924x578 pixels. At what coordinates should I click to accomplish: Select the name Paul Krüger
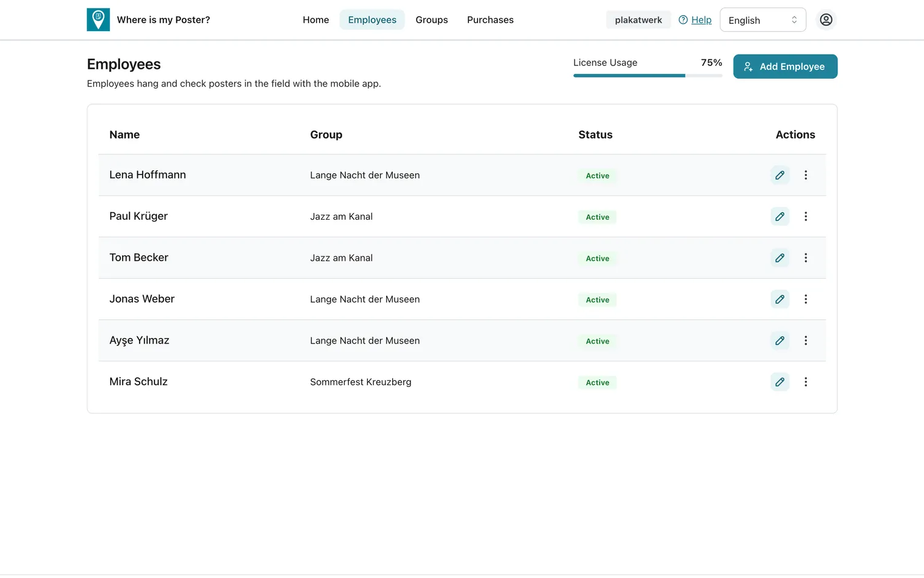pos(138,217)
